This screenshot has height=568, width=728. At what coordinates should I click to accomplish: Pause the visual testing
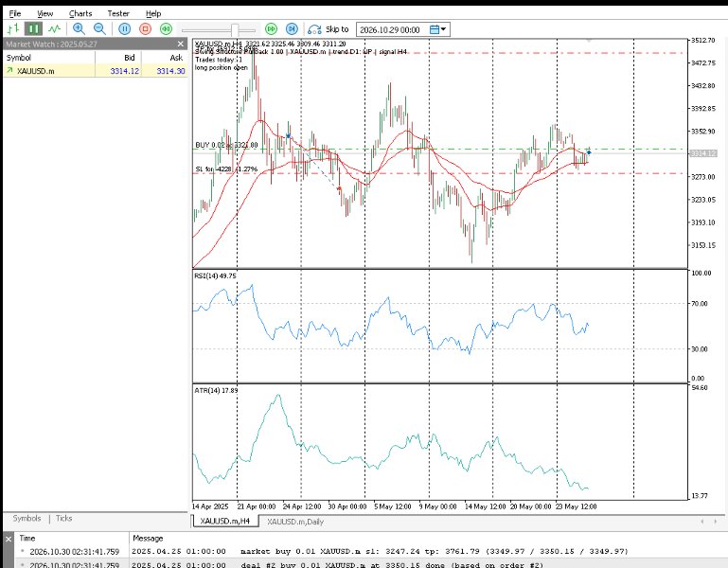124,28
